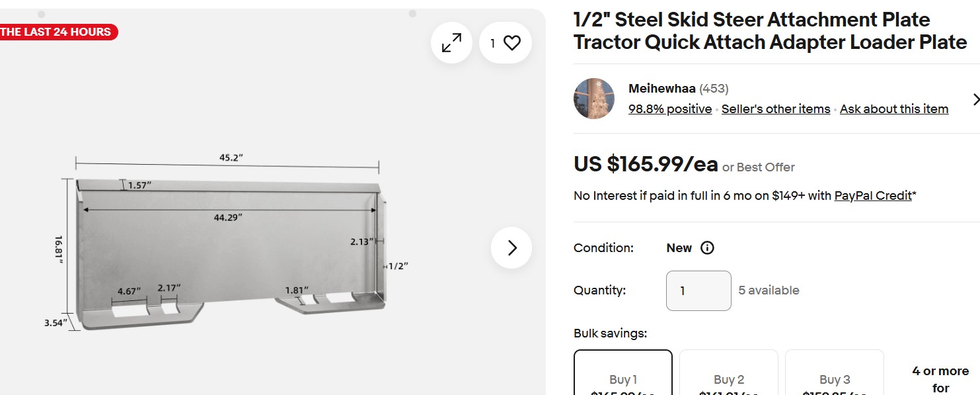Click the seller feedback count (453)

point(714,89)
